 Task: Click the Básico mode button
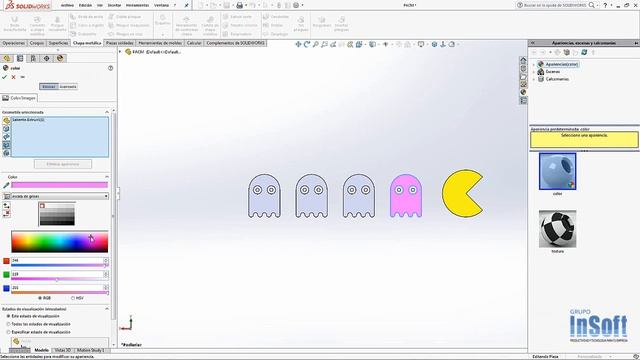pos(49,87)
